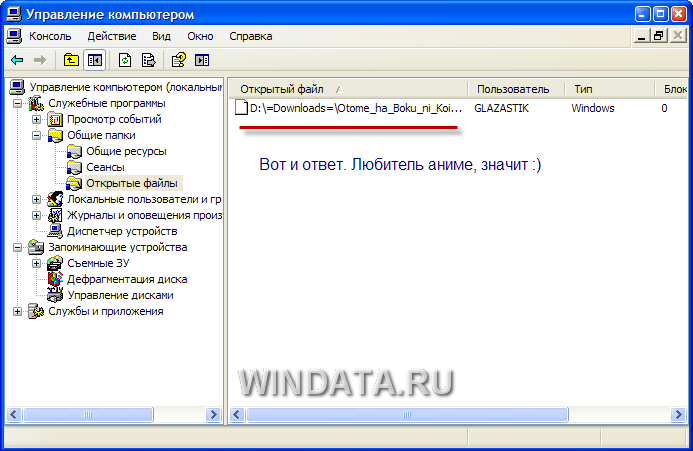Click the list pane horizontal scrollbar thumb
The image size is (693, 451).
[x=407, y=414]
